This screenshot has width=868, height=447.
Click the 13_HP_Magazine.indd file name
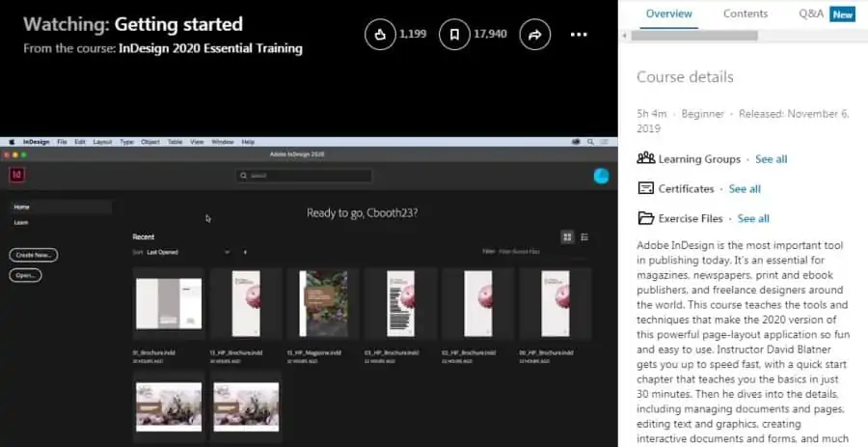313,352
